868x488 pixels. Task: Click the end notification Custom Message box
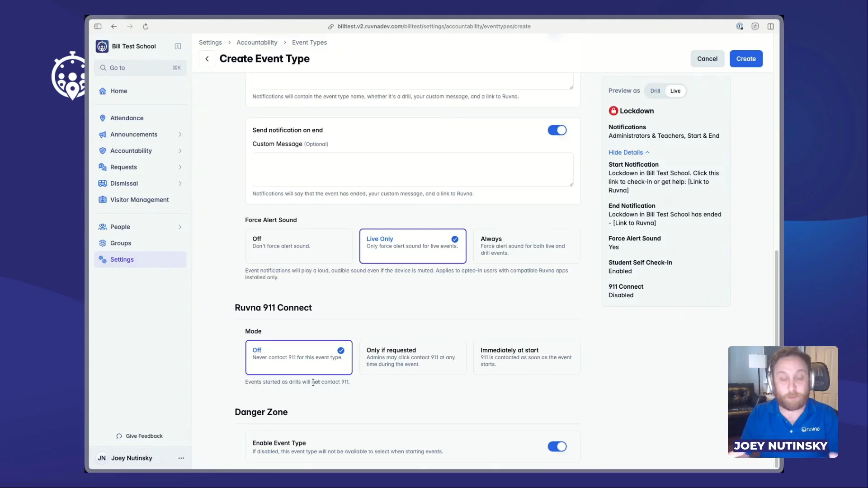(413, 169)
